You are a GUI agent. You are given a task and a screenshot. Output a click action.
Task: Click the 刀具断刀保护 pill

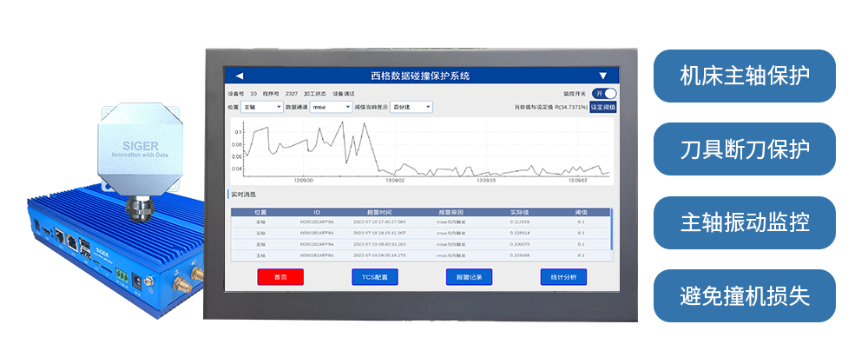click(745, 149)
